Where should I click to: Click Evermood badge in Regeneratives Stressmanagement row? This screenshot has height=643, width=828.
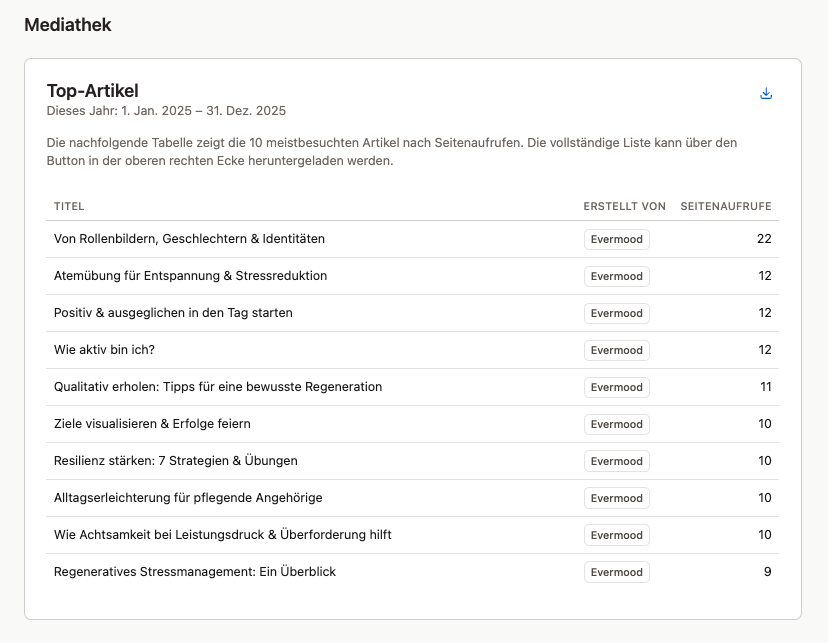click(616, 572)
